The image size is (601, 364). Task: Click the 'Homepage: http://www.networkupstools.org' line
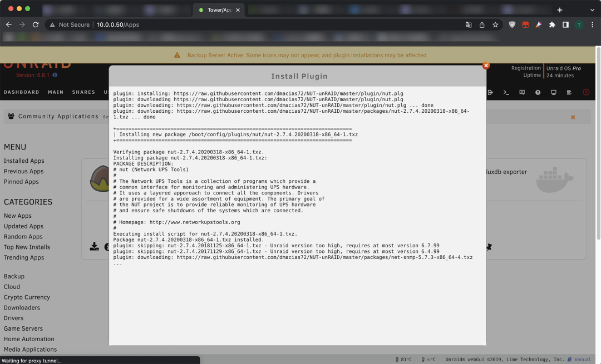177,222
